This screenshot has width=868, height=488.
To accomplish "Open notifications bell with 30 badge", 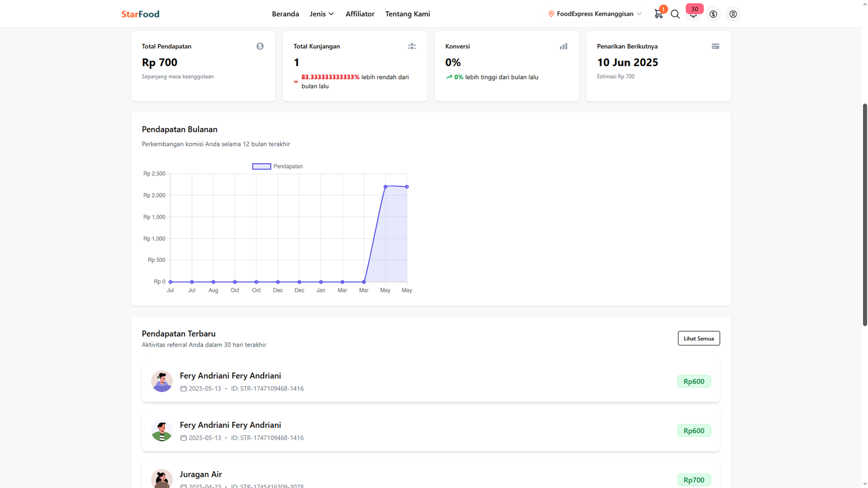I will (x=693, y=14).
